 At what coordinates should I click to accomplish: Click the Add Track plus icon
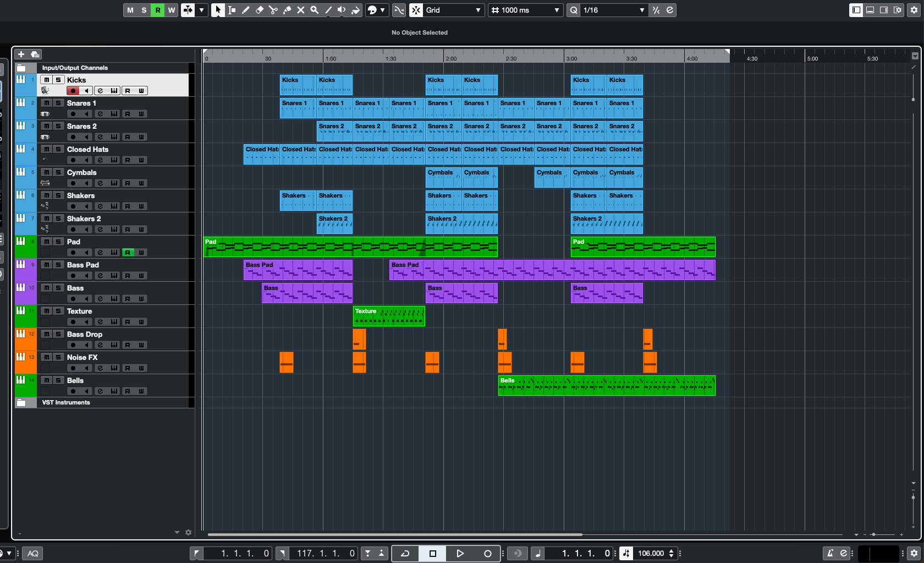21,54
